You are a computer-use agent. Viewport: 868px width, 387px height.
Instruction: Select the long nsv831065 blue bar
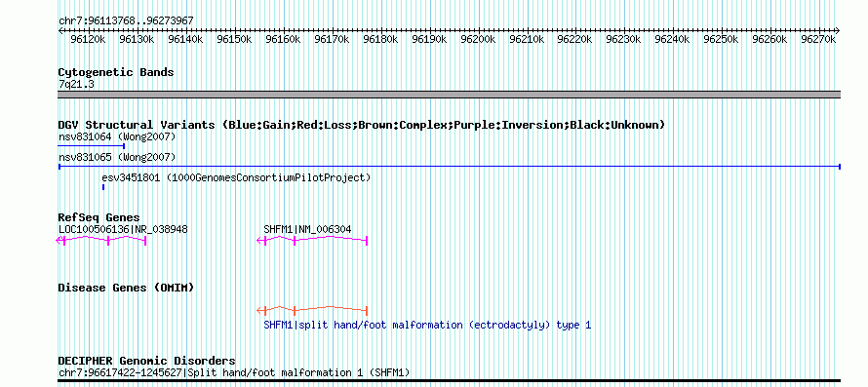point(450,166)
